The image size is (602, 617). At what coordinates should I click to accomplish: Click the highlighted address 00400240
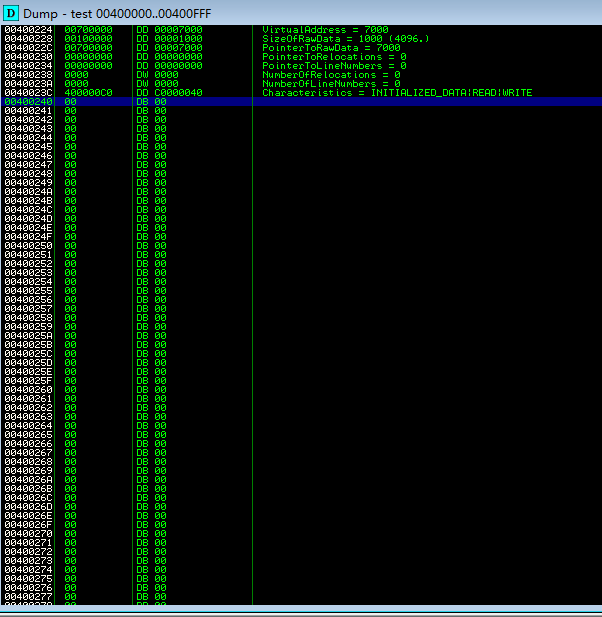click(28, 102)
